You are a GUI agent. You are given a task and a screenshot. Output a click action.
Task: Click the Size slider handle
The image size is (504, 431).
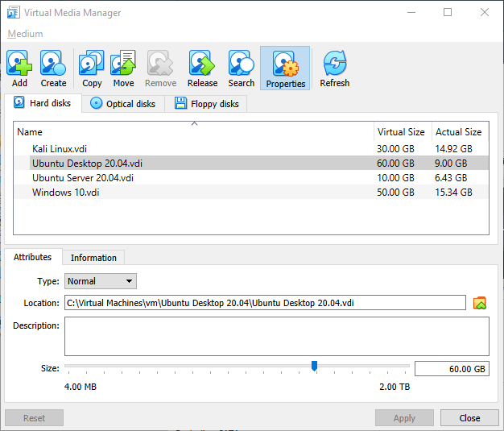point(314,366)
